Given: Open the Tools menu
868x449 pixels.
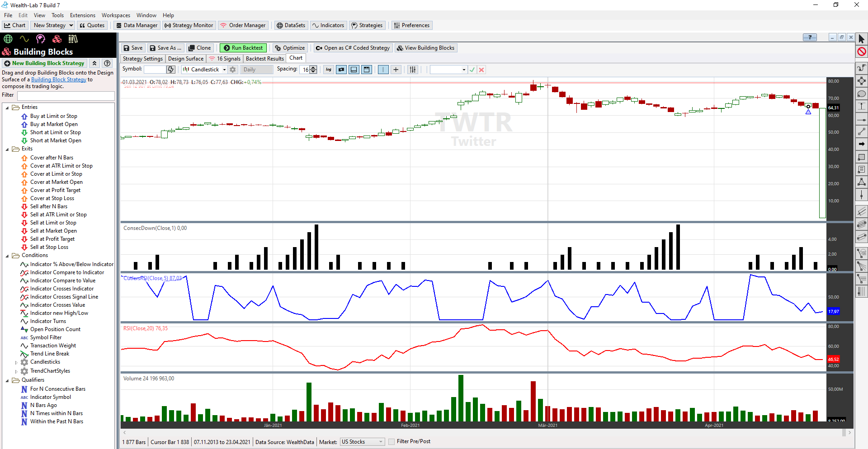Looking at the screenshot, I should click(x=57, y=15).
